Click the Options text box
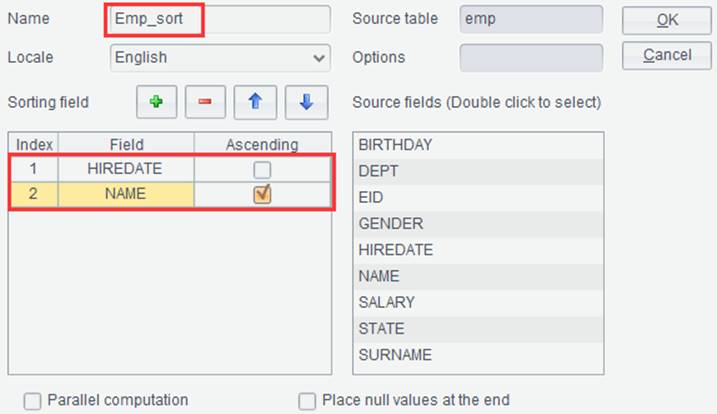Image resolution: width=717 pixels, height=414 pixels. (x=531, y=58)
